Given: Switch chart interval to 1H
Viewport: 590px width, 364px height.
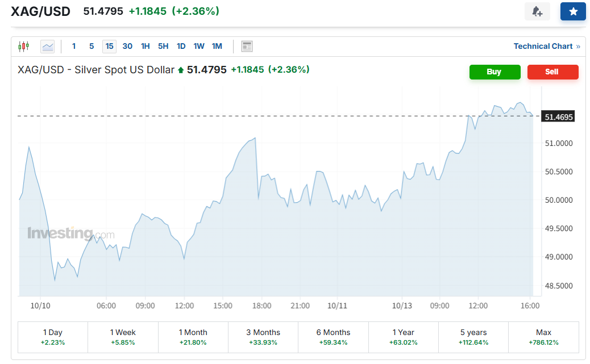Looking at the screenshot, I should pos(146,47).
